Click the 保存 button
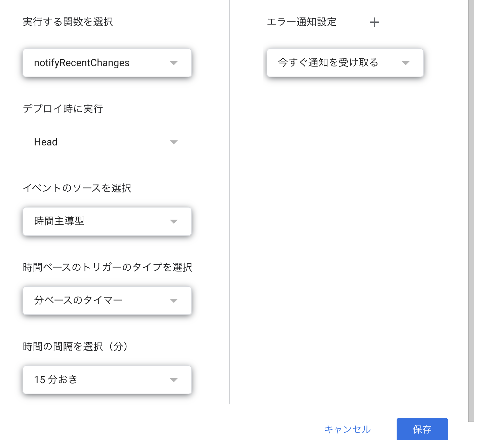The width and height of the screenshot is (482, 448). [422, 429]
